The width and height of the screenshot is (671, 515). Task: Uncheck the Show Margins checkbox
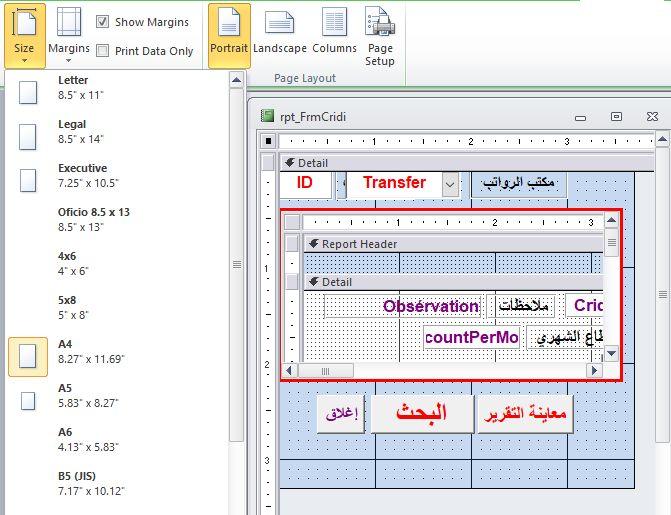click(x=103, y=22)
